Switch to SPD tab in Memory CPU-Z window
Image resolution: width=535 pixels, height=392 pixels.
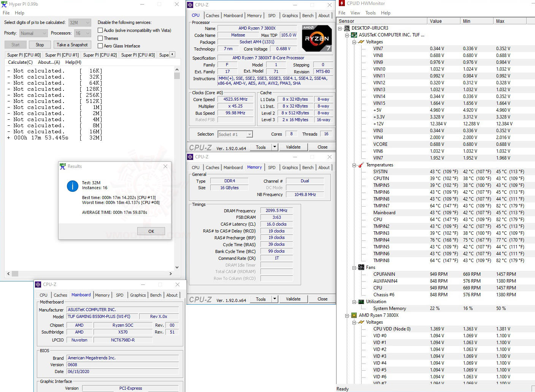click(x=271, y=168)
